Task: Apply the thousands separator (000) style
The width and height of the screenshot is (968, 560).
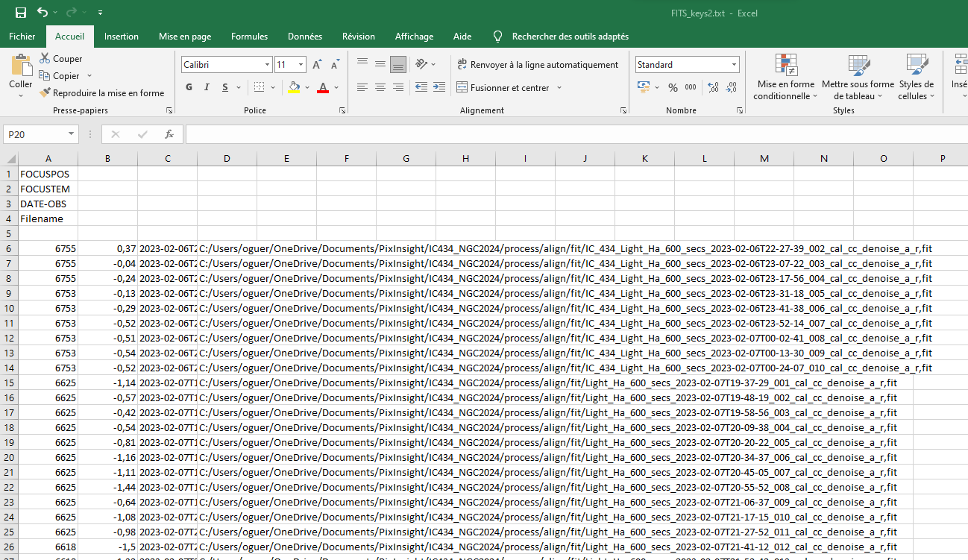Action: point(691,87)
